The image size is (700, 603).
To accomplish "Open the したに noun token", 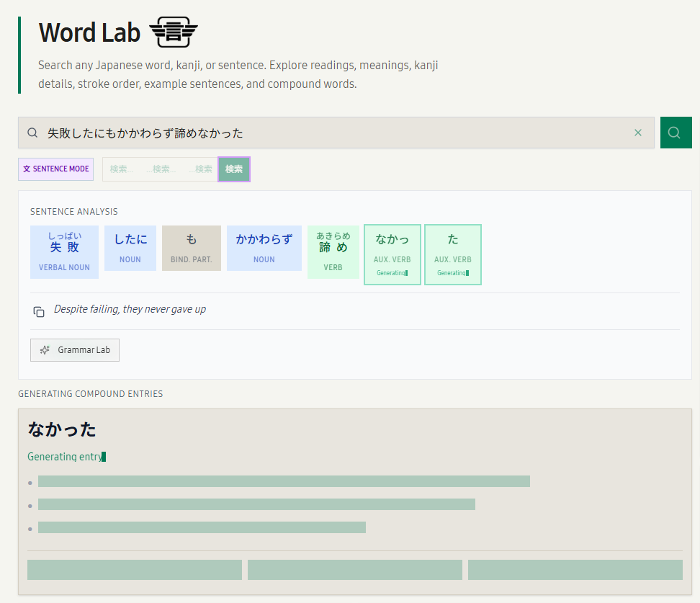I will (130, 248).
